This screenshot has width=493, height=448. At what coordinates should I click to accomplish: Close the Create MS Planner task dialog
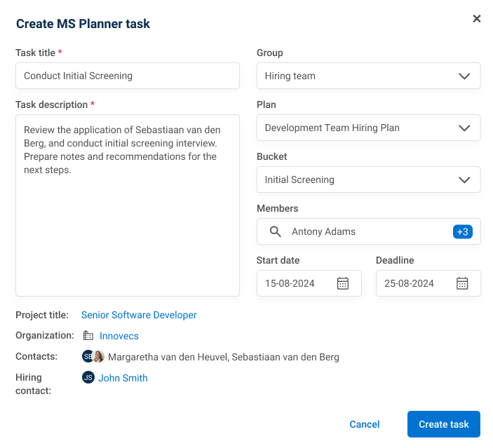[x=477, y=19]
